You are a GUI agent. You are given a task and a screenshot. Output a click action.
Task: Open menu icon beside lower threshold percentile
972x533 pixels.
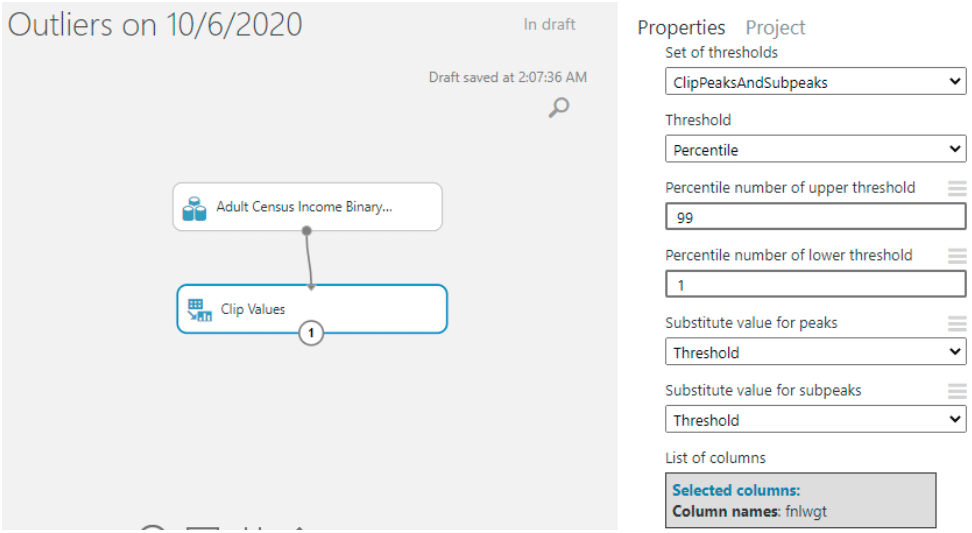click(x=957, y=256)
